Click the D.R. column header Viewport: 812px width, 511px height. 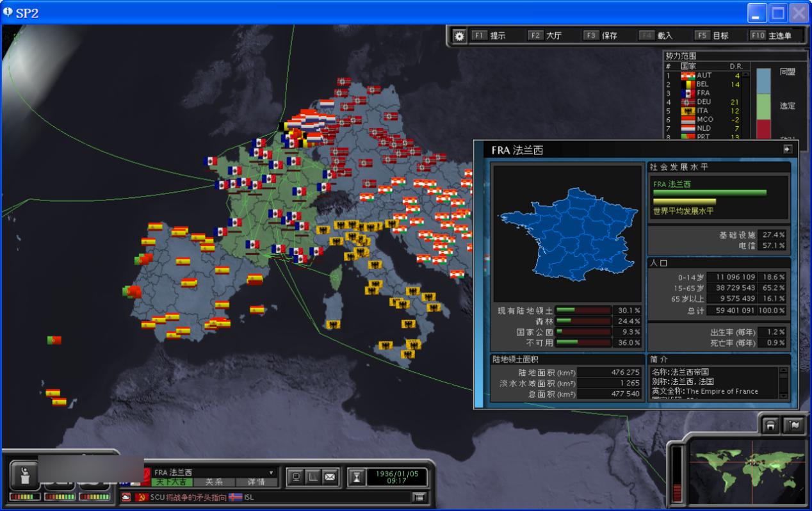(735, 66)
